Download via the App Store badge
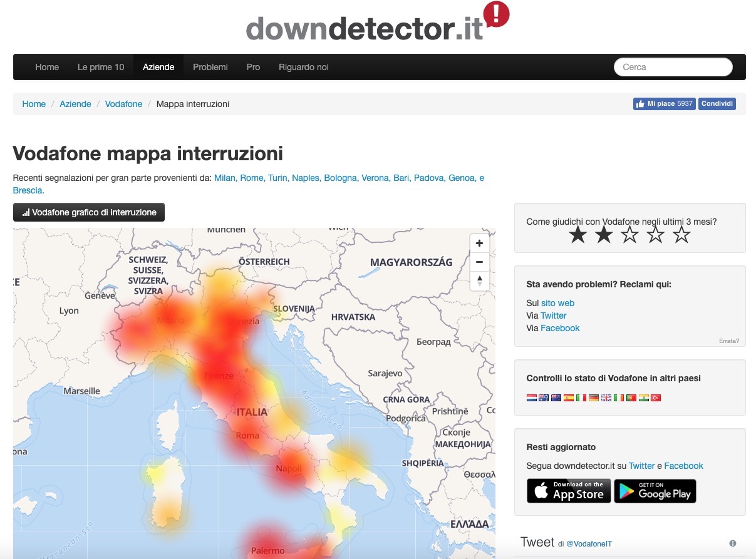This screenshot has width=756, height=559. pos(569,491)
